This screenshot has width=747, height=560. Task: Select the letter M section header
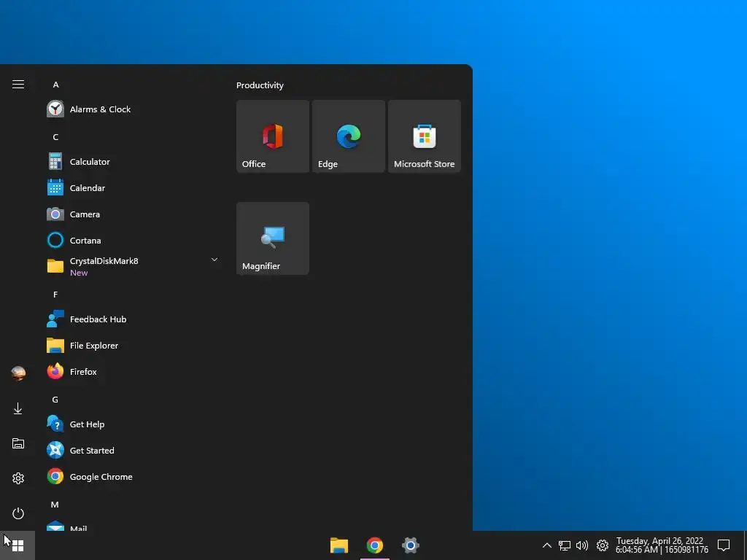pyautogui.click(x=55, y=505)
